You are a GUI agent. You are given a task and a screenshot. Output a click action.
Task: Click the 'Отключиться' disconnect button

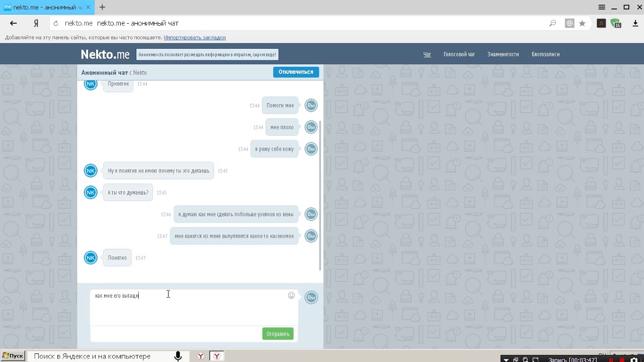(x=296, y=72)
